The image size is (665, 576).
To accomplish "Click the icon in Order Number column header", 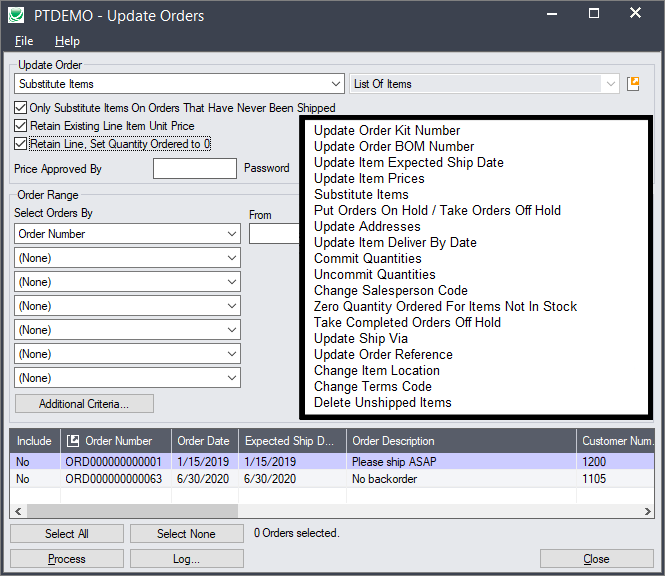I will 72,441.
